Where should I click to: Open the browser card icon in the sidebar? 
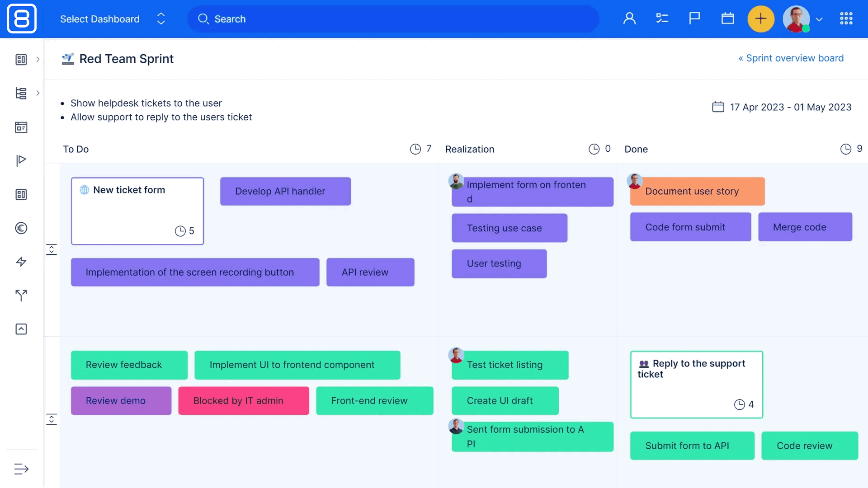21,127
